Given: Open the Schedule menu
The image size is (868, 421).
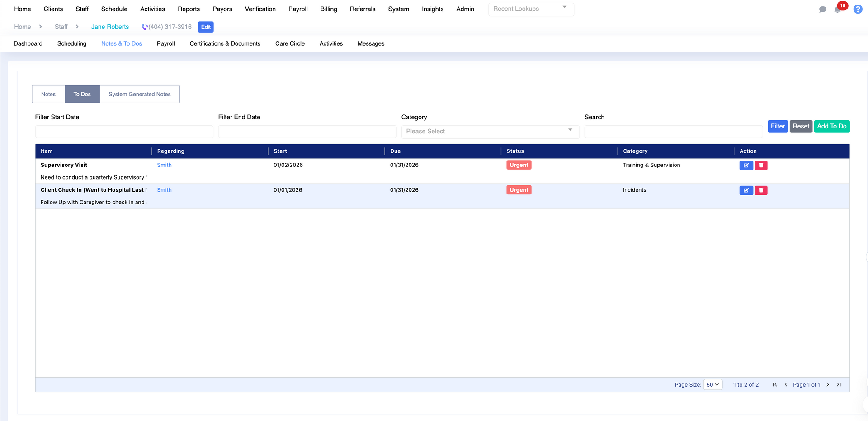Looking at the screenshot, I should coord(114,9).
